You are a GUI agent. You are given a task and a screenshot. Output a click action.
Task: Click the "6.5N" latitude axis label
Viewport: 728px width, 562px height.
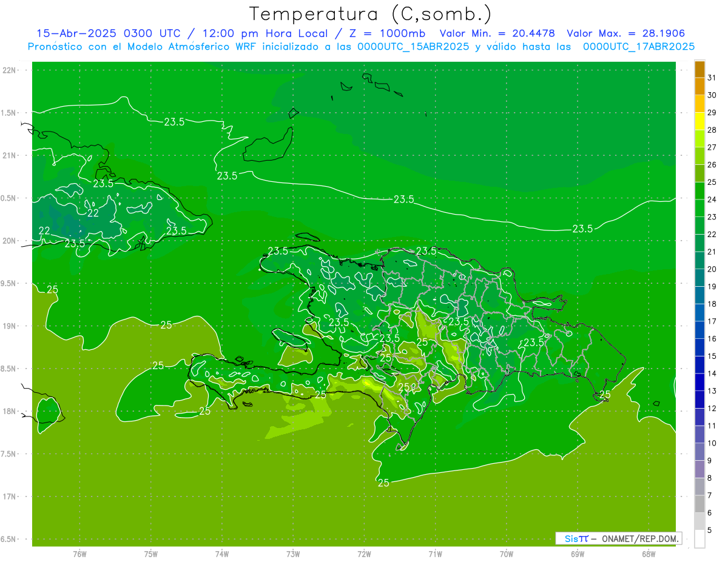click(x=10, y=539)
